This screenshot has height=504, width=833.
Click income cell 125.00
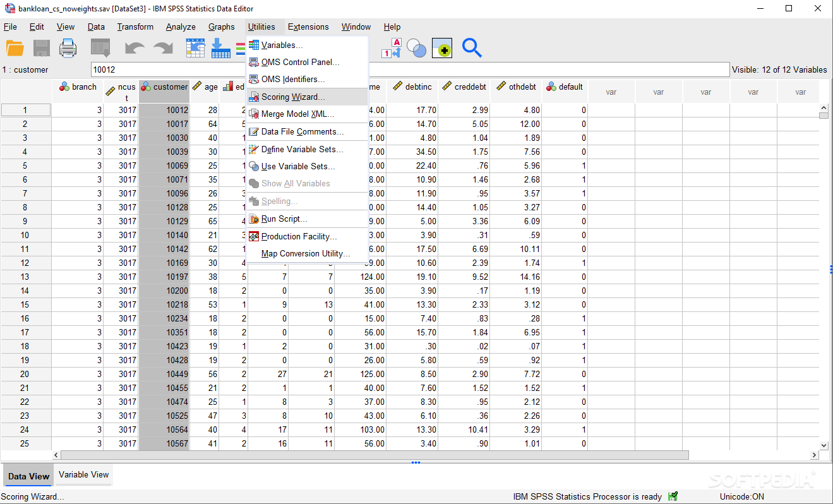pyautogui.click(x=360, y=374)
